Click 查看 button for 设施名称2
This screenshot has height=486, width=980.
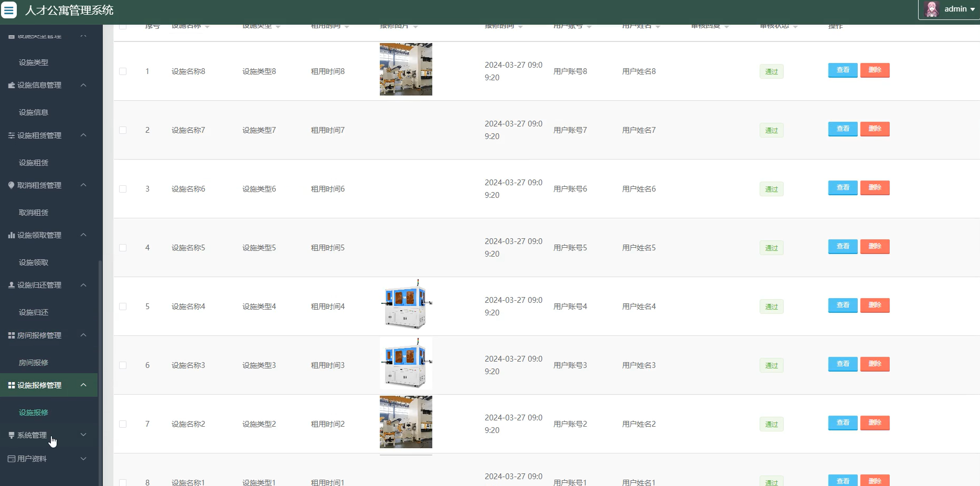843,423
